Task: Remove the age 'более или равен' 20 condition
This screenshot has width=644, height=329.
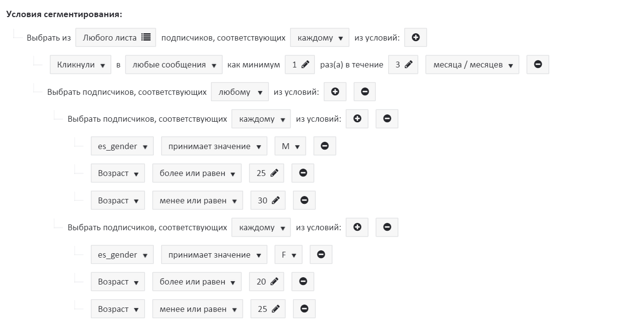Action: [x=303, y=282]
